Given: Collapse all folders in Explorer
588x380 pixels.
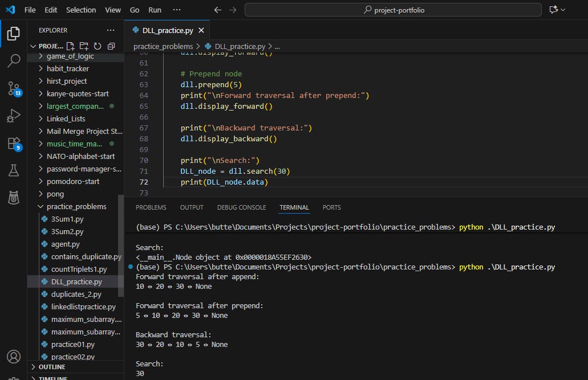Looking at the screenshot, I should tap(110, 46).
